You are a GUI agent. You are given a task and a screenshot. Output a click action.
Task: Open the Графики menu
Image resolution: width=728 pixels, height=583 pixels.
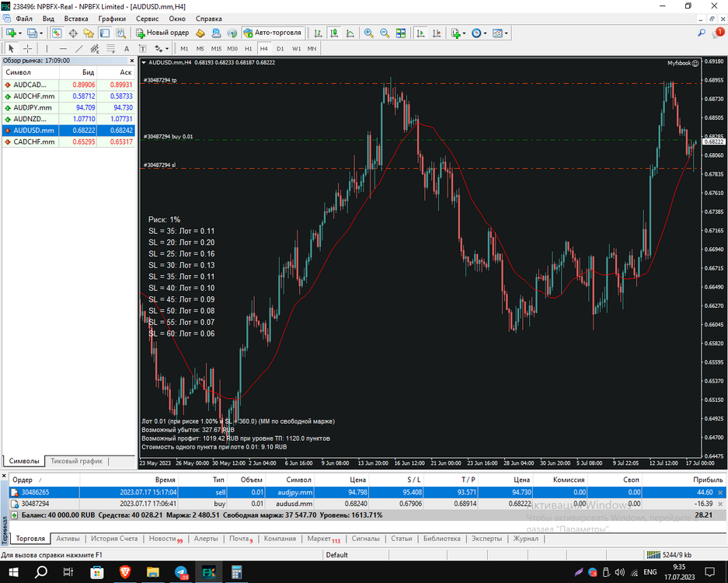pyautogui.click(x=112, y=19)
